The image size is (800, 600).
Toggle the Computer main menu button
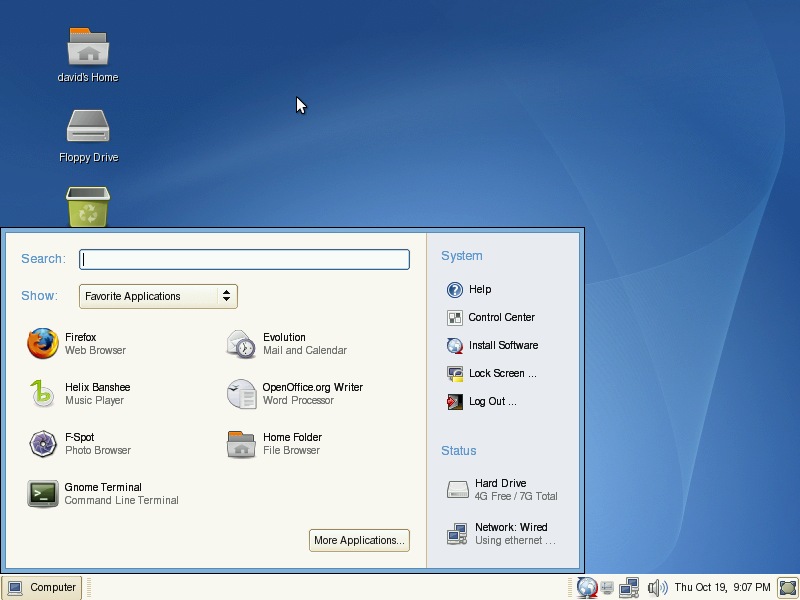[42, 587]
